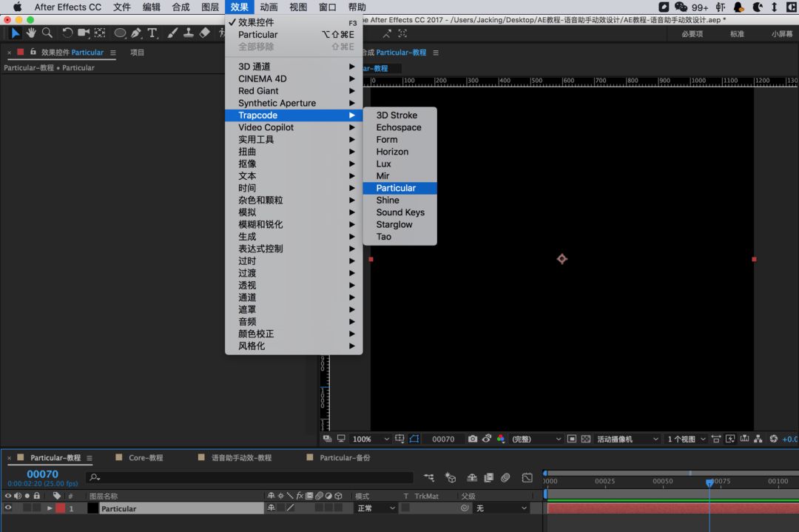Toggle the Particular layer quality switch
Image resolution: width=799 pixels, height=532 pixels.
pos(290,508)
